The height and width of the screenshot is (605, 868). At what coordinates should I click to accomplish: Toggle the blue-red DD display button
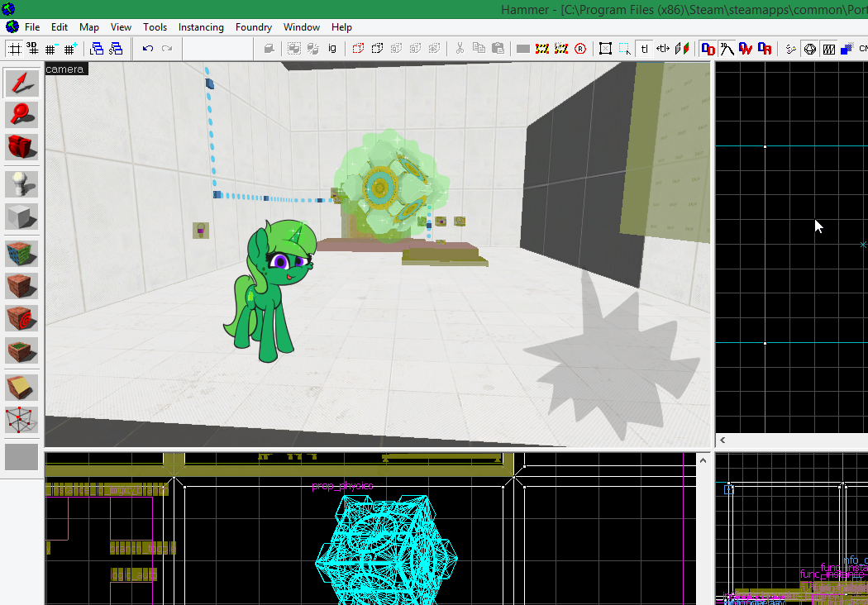coord(708,49)
